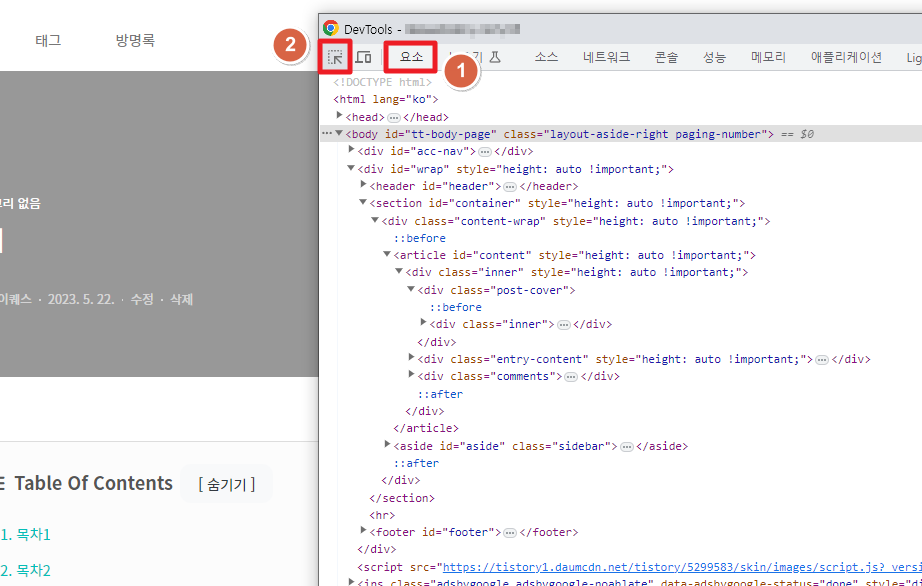Toggle the device toolbar icon
922x586 pixels.
364,57
